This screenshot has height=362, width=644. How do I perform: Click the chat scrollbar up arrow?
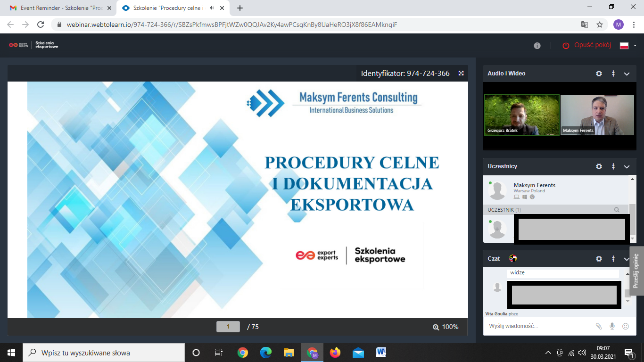click(627, 274)
